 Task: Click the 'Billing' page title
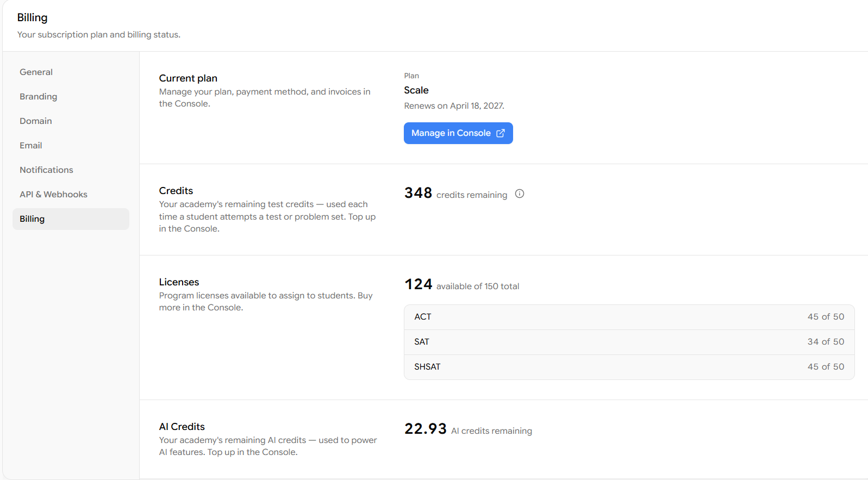tap(32, 17)
